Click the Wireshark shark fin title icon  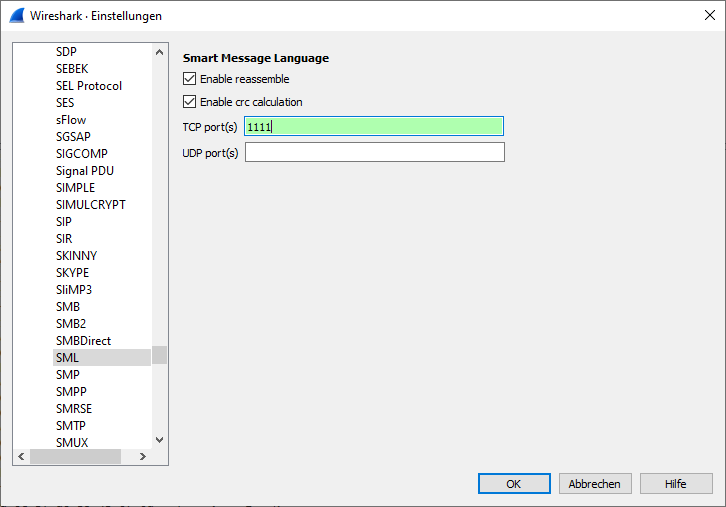[16, 16]
